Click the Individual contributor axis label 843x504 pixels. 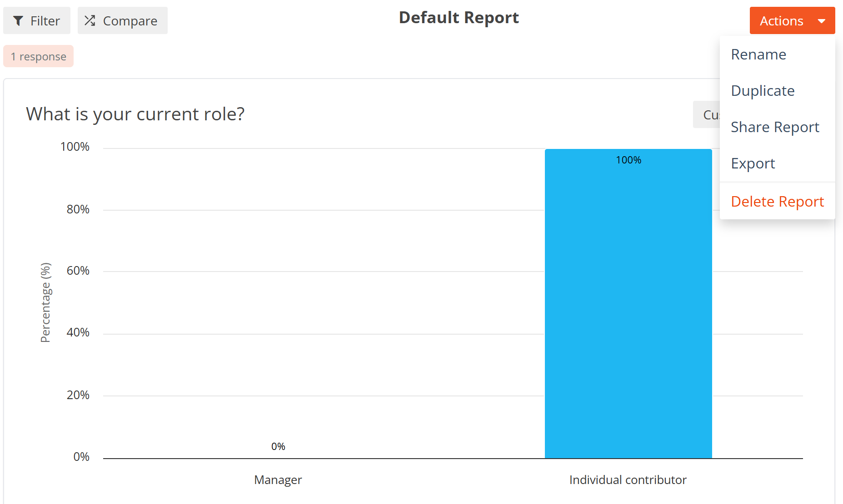tap(628, 480)
